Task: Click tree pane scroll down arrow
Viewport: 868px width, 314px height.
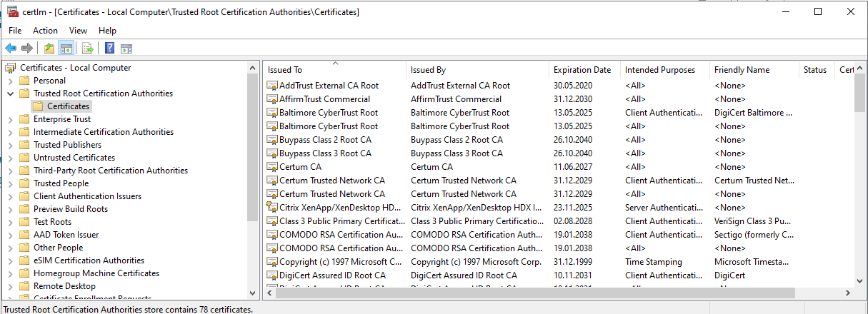Action: pyautogui.click(x=252, y=293)
